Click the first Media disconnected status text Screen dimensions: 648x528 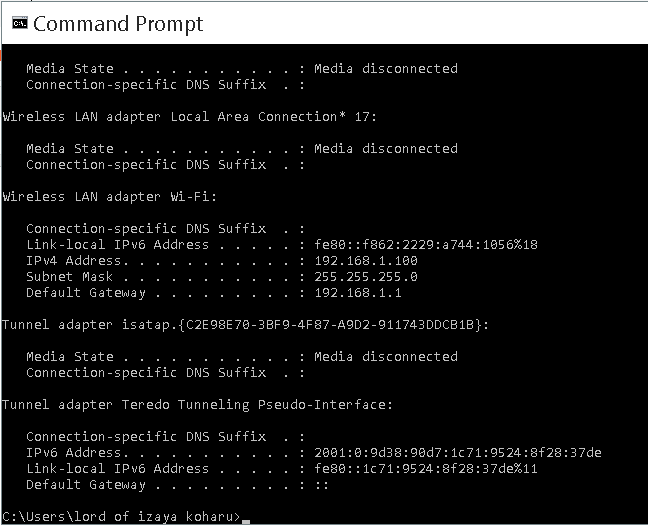(386, 68)
